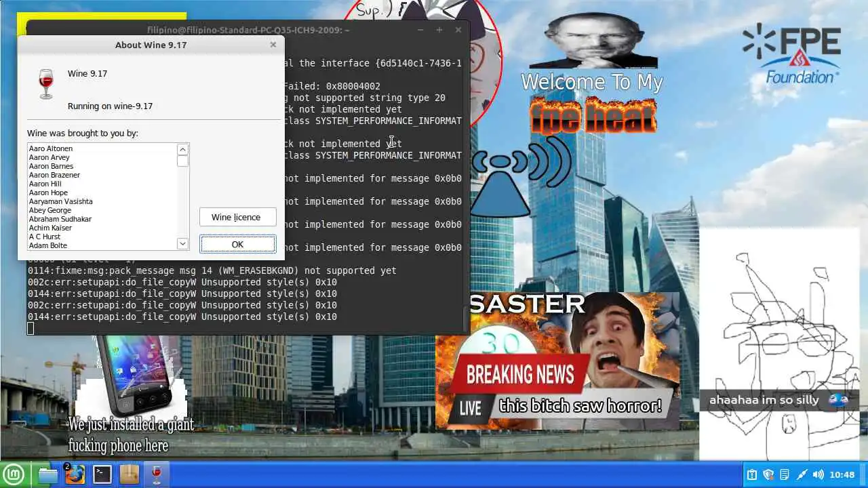Select Aaron Brazener in the list
The height and width of the screenshot is (488, 868).
(x=102, y=175)
